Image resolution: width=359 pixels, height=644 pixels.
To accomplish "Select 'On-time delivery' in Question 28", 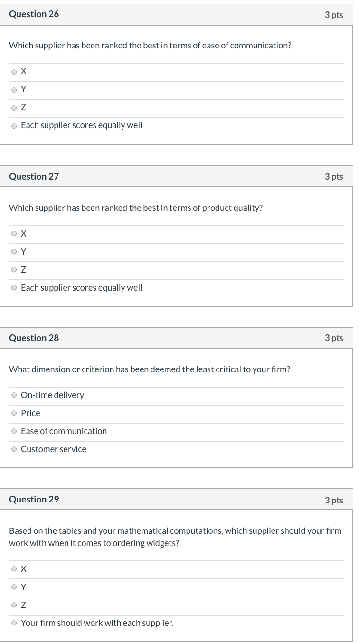I will point(14,395).
